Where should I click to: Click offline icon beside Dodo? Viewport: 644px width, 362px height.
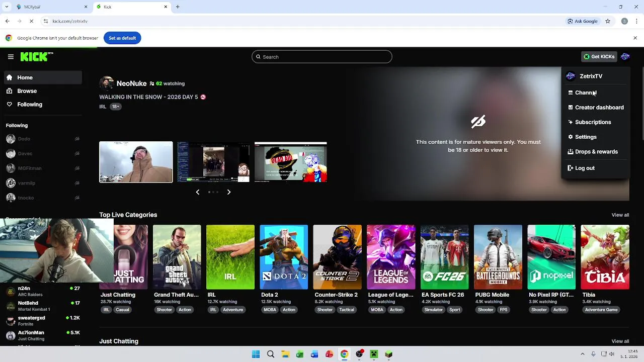pos(77,139)
